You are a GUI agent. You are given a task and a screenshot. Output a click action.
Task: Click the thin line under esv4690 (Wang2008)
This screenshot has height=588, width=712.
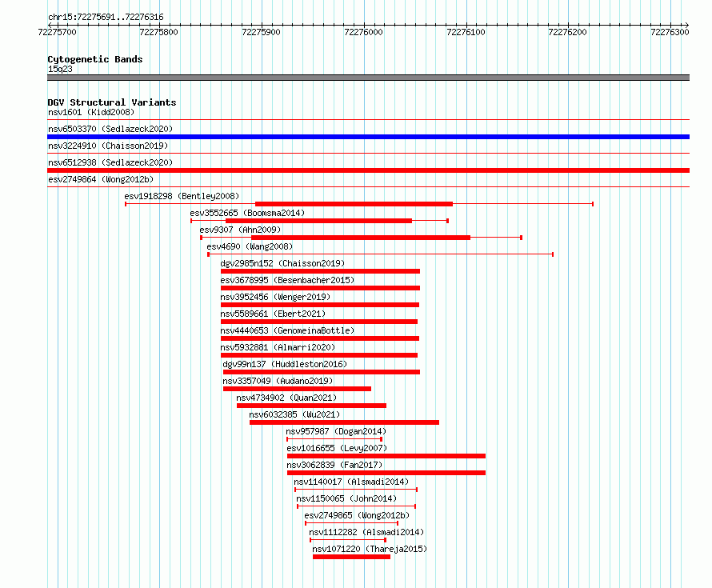381,254
